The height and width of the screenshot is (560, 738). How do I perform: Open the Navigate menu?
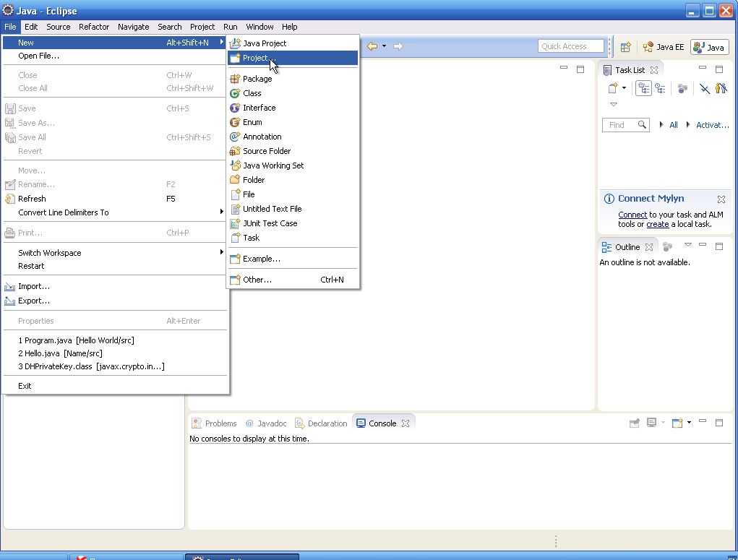(133, 27)
